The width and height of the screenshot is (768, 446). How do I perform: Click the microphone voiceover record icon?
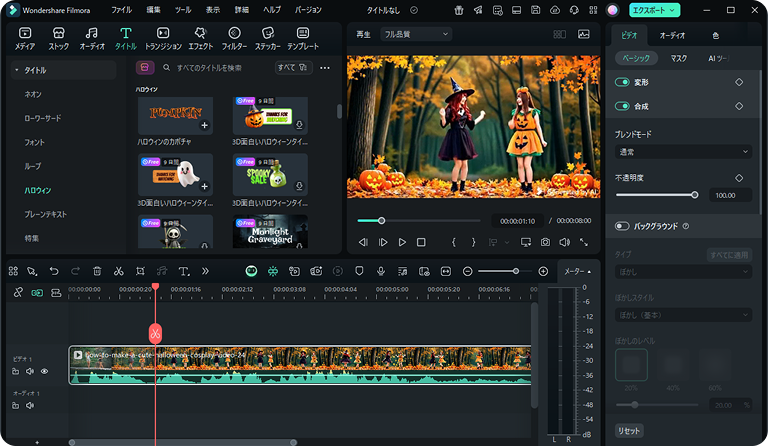381,271
